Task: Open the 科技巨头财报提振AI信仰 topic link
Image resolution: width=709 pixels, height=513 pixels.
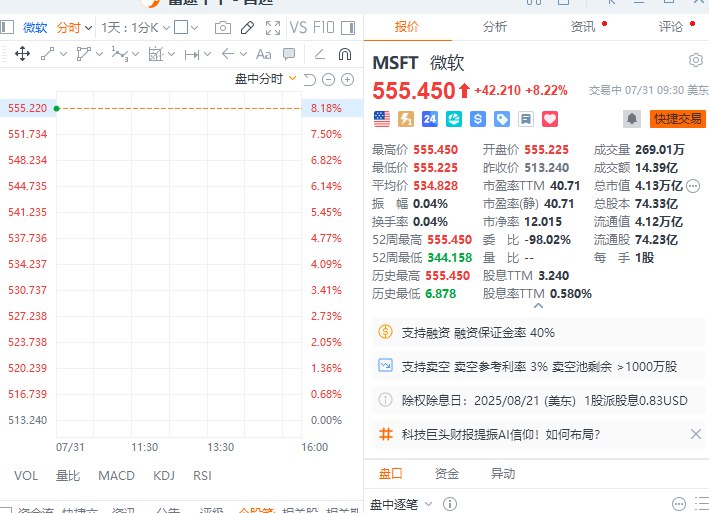Action: [501, 435]
